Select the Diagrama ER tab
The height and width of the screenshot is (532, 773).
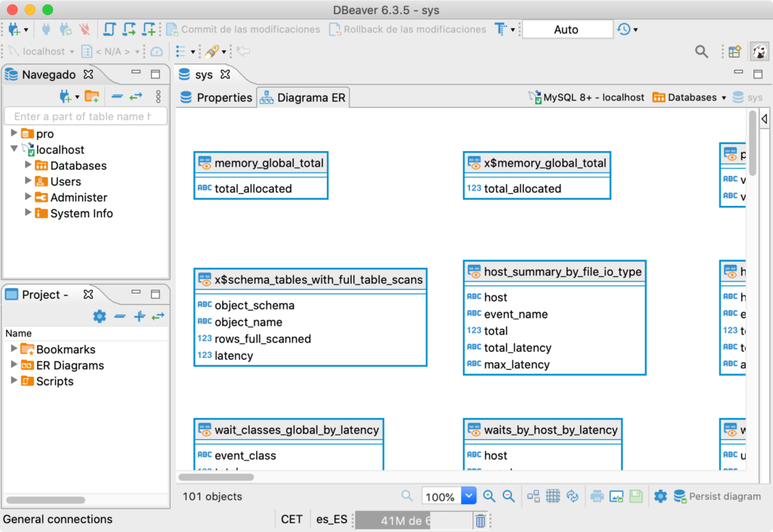pyautogui.click(x=303, y=97)
